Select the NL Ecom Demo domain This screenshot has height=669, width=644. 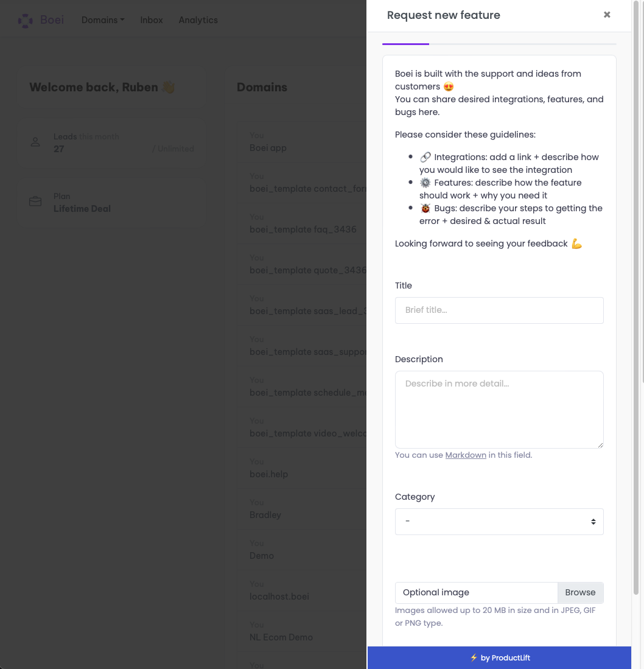point(281,637)
